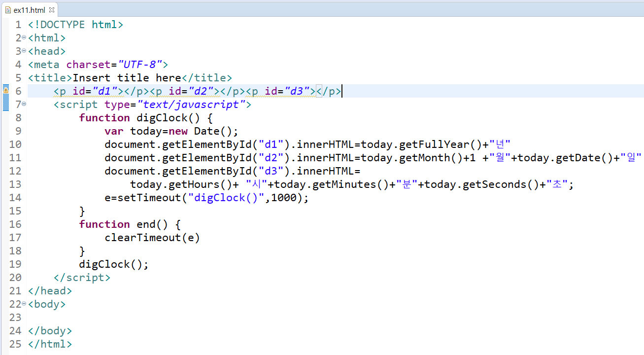Screen dimensions: 644x355
Task: Click the warning marker on line 6
Action: pos(6,91)
